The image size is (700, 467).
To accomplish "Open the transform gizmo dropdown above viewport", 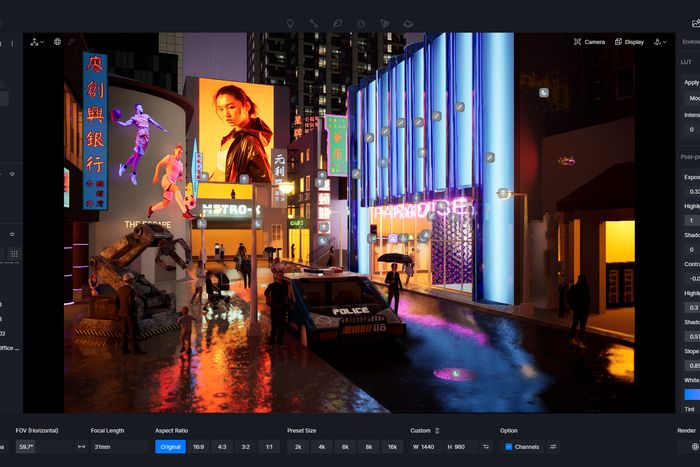I will coord(36,42).
